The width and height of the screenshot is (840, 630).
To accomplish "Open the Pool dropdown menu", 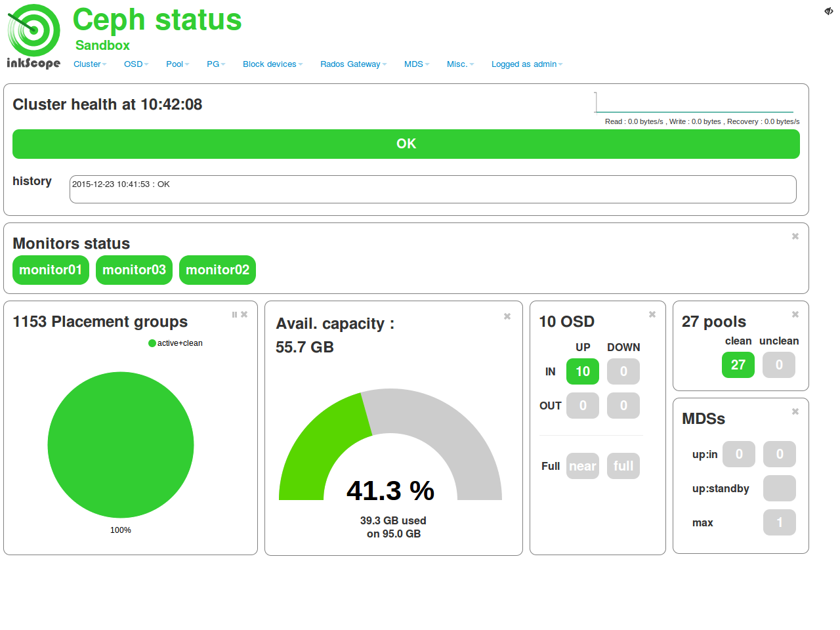I will click(177, 64).
